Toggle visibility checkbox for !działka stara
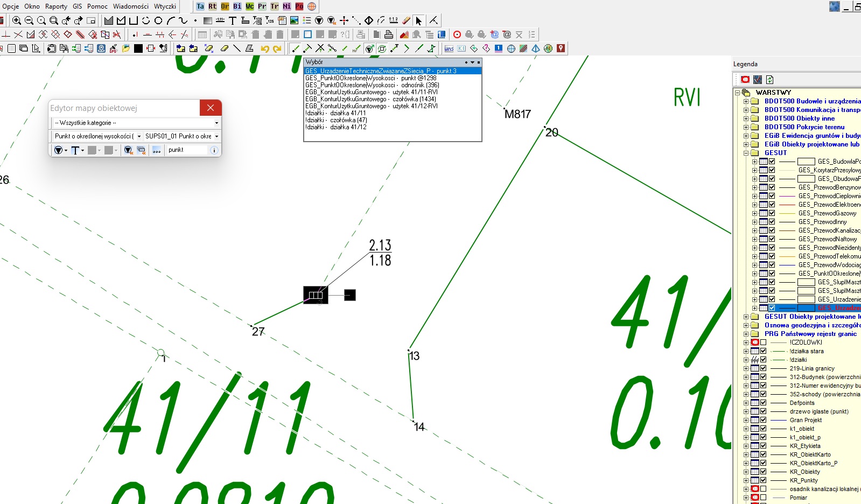 pos(764,351)
